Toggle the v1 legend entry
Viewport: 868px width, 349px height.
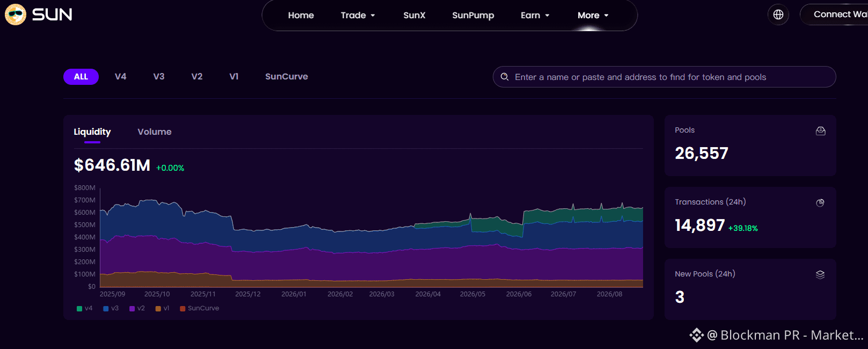coord(163,308)
